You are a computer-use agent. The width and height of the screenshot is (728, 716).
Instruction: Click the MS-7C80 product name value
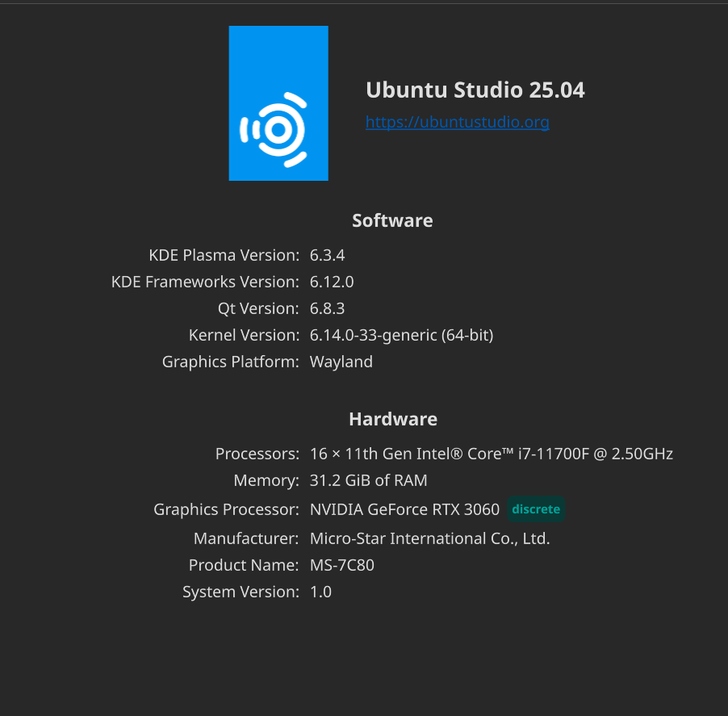pyautogui.click(x=341, y=565)
